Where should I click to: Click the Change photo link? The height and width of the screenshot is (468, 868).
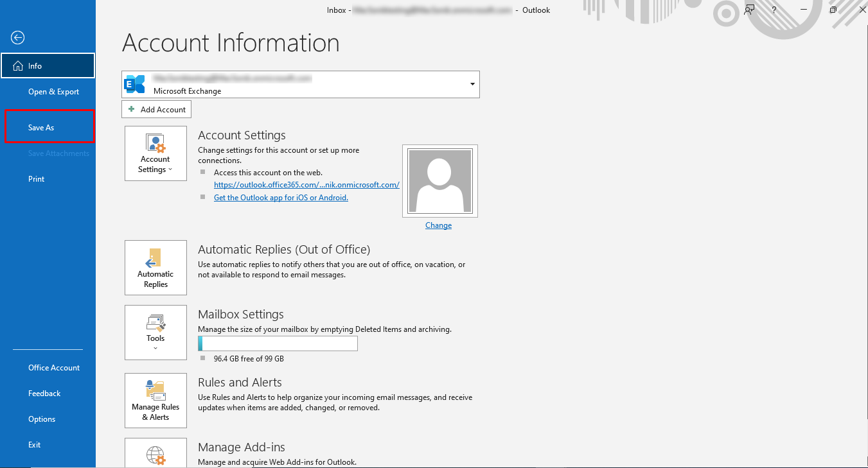tap(438, 225)
